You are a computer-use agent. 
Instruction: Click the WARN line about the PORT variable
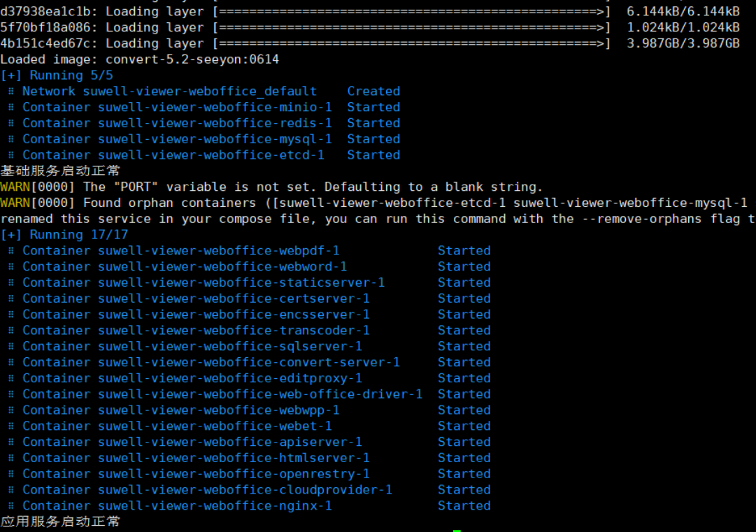pos(271,187)
